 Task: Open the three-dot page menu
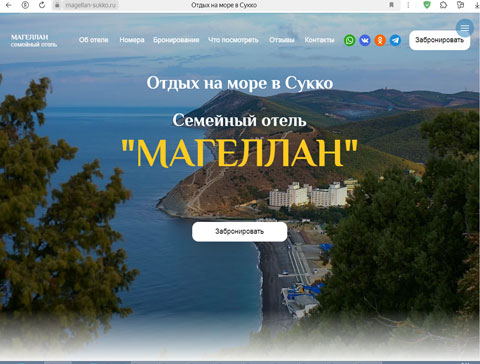[x=408, y=5]
